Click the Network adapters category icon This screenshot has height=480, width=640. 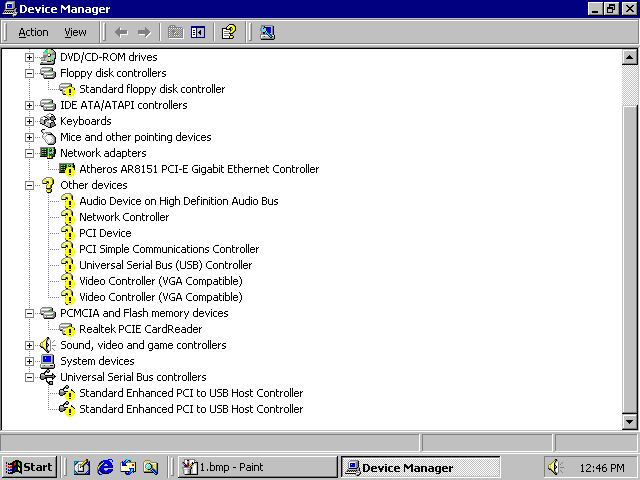pyautogui.click(x=48, y=153)
